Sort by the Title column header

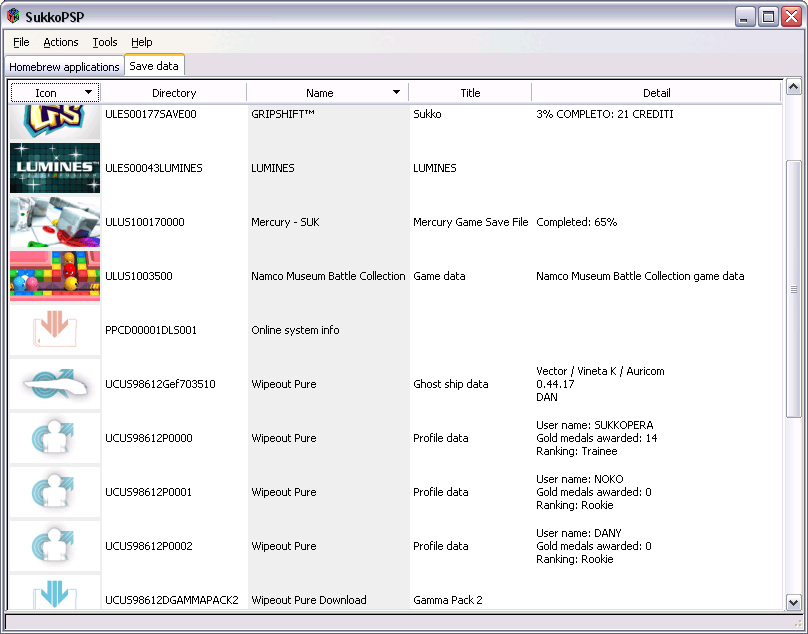click(470, 91)
